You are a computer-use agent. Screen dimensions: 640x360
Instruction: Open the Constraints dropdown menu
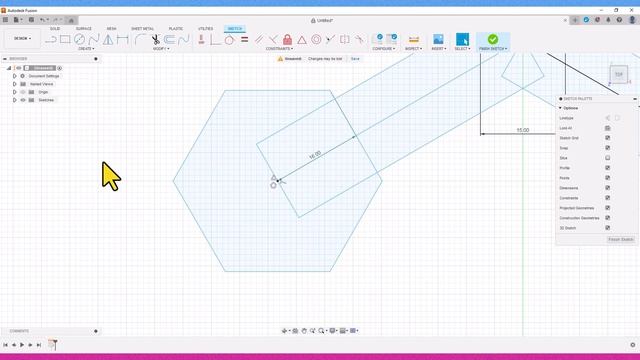(x=279, y=49)
